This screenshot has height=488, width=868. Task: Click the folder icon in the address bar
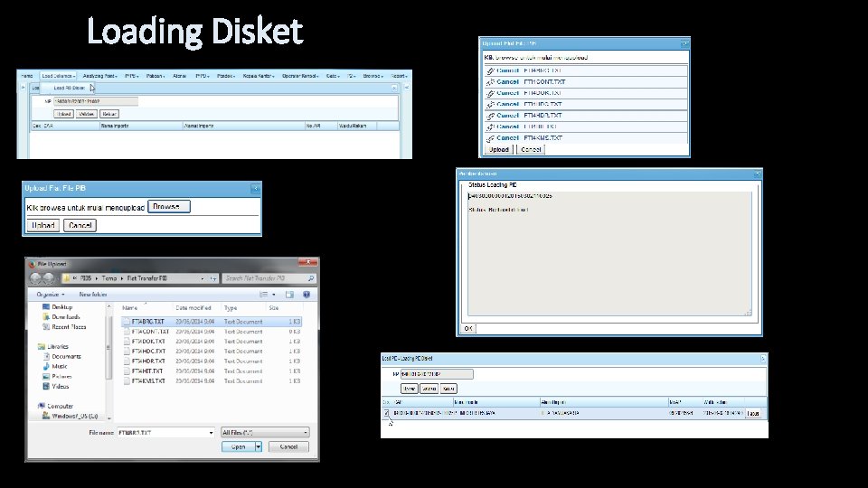point(66,278)
